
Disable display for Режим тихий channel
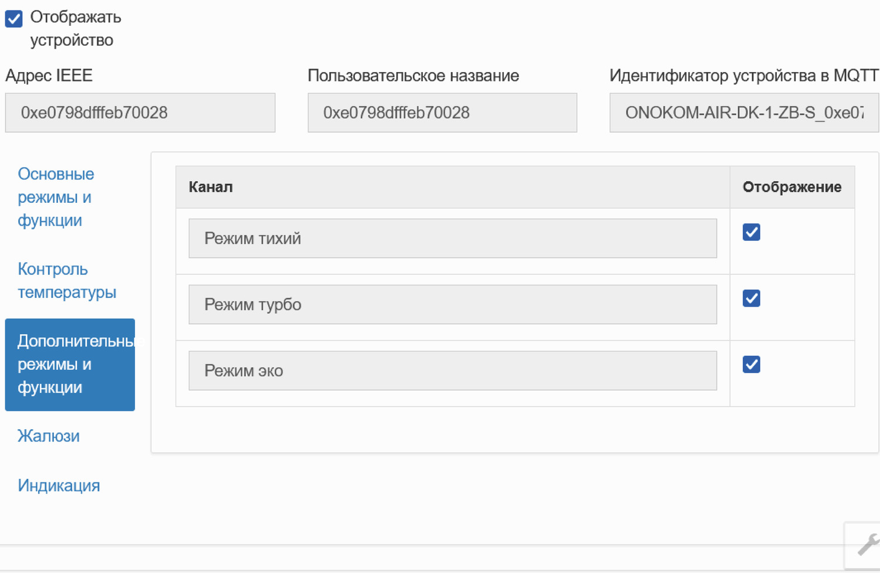tap(751, 232)
